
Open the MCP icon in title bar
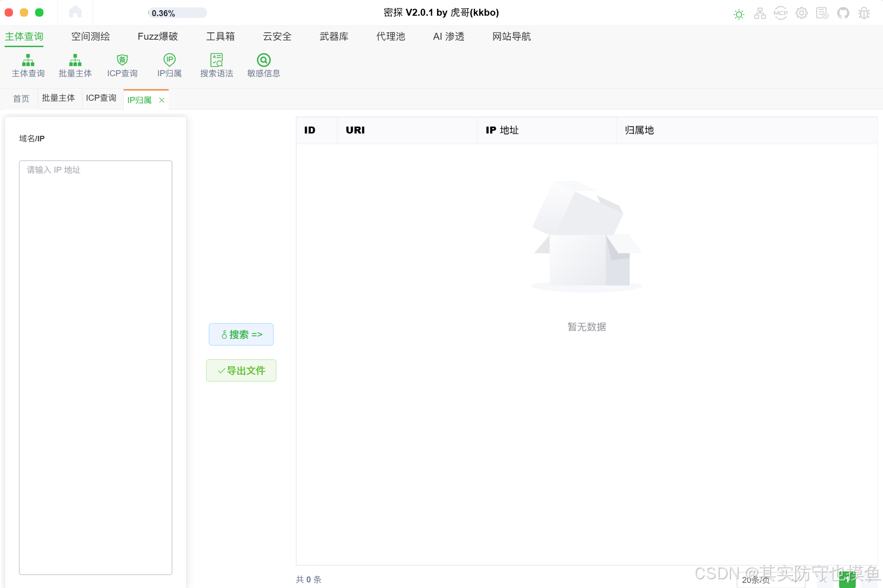(x=781, y=13)
